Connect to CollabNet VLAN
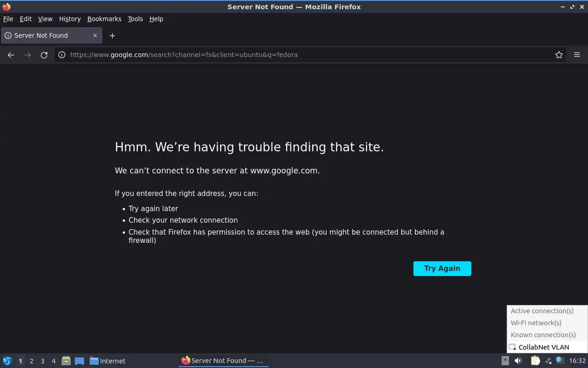This screenshot has width=588, height=368. [x=547, y=347]
